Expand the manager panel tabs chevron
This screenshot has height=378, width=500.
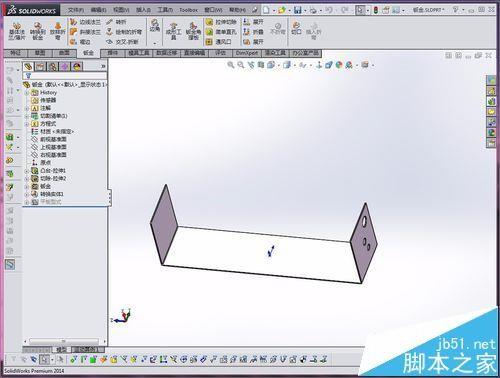pyautogui.click(x=103, y=67)
